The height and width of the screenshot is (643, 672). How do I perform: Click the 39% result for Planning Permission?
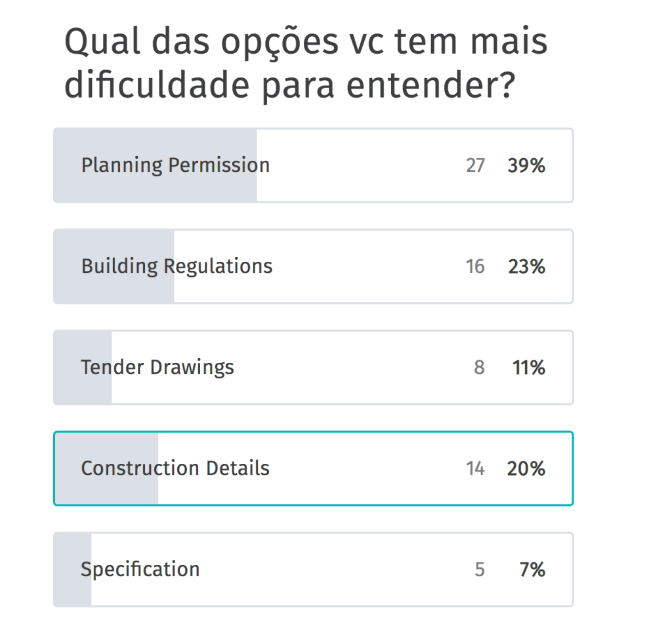tap(526, 166)
